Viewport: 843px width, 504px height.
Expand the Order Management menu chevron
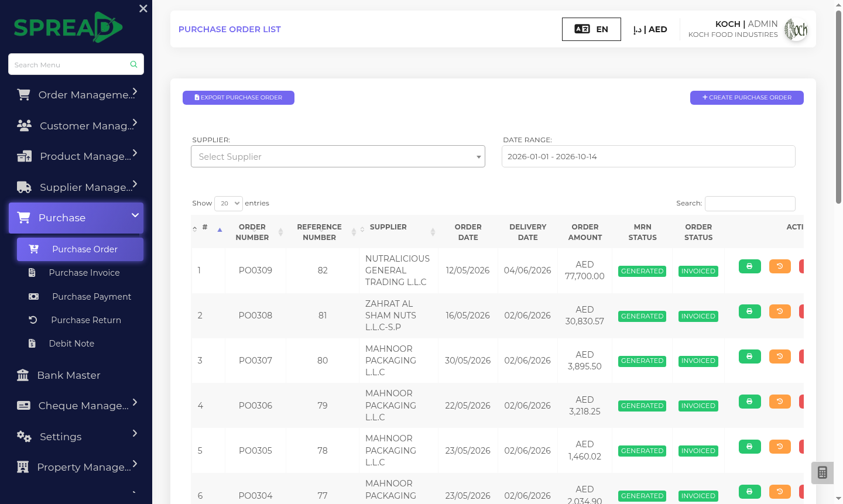pos(135,92)
